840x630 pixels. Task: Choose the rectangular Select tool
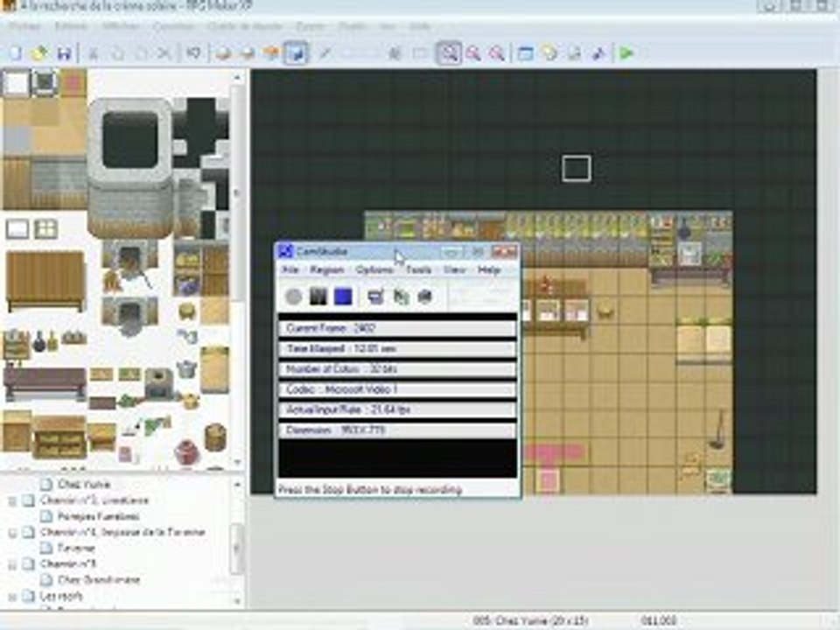click(419, 53)
